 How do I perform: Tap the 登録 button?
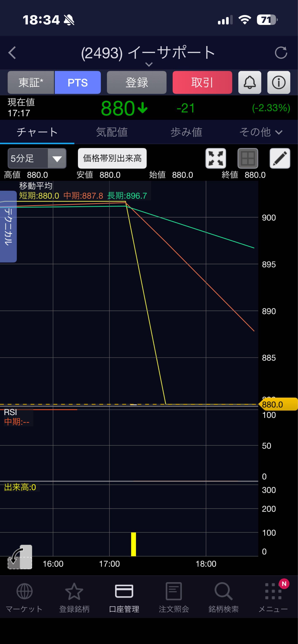(x=137, y=82)
